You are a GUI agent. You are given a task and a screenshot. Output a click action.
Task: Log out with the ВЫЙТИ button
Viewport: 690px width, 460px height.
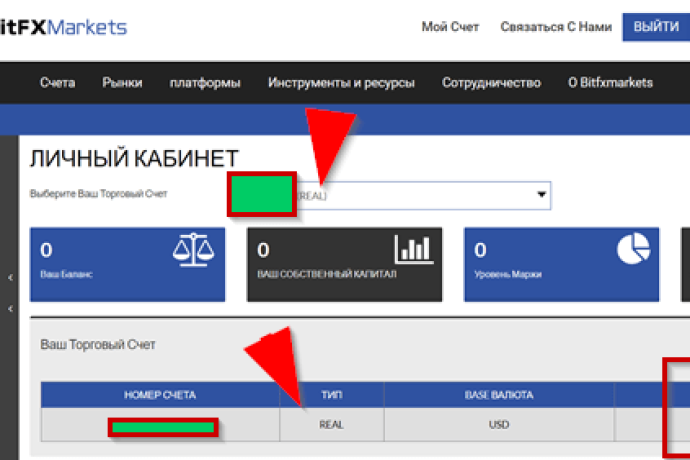click(x=656, y=27)
